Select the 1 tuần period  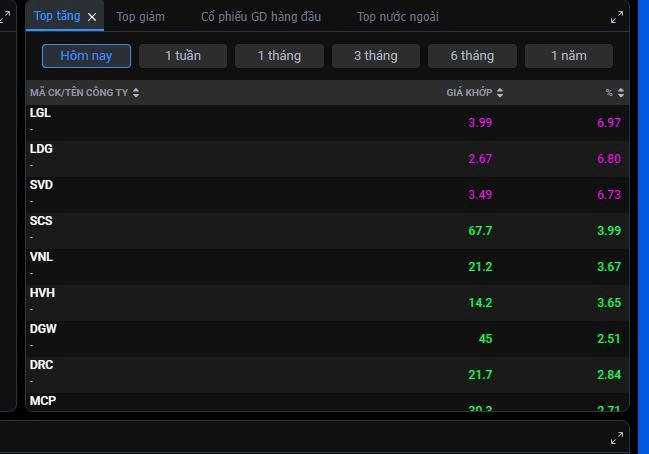[183, 56]
